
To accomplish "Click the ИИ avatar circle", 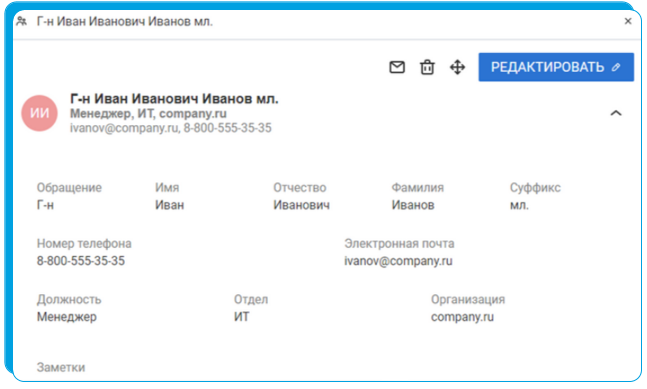I will 40,113.
